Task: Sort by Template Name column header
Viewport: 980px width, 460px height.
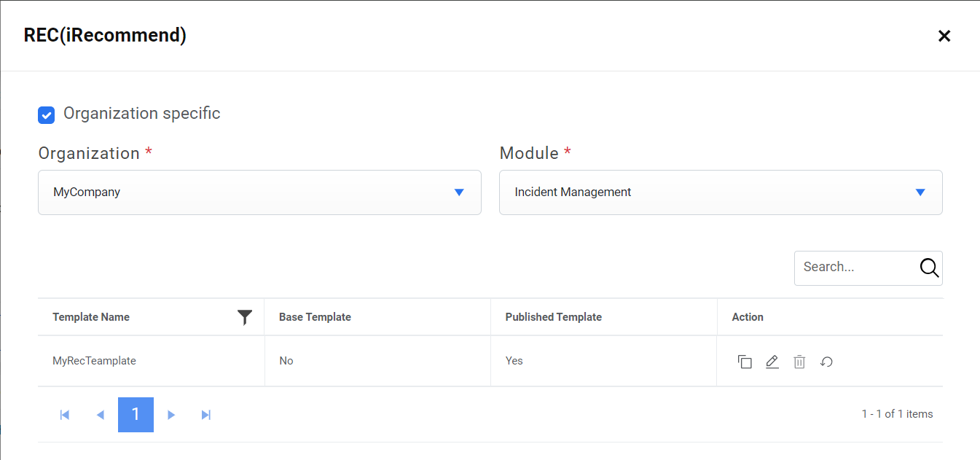Action: point(91,317)
